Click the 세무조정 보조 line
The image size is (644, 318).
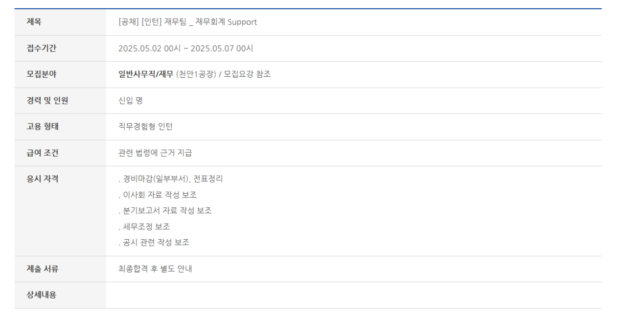coord(144,227)
